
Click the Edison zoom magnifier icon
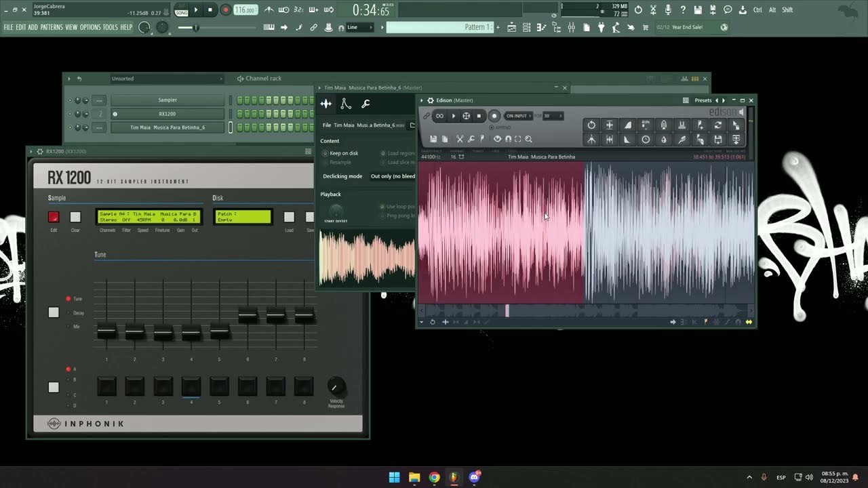tap(528, 139)
